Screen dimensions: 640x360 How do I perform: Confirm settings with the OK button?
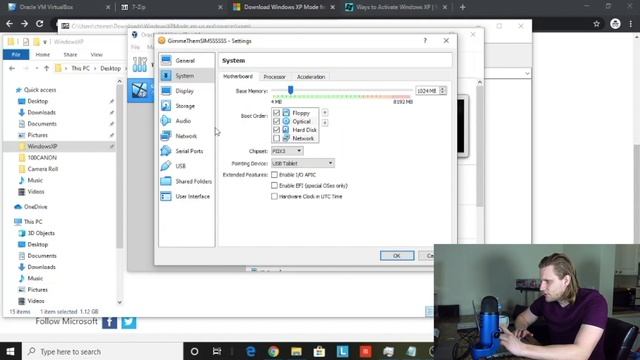397,256
